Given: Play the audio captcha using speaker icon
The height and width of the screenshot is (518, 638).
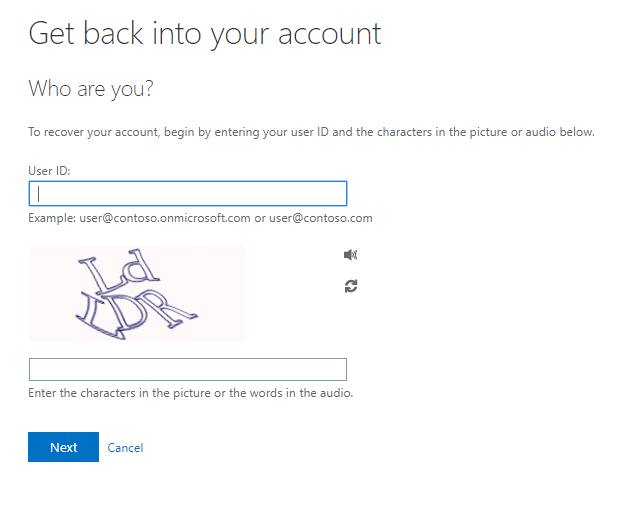Looking at the screenshot, I should click(350, 255).
